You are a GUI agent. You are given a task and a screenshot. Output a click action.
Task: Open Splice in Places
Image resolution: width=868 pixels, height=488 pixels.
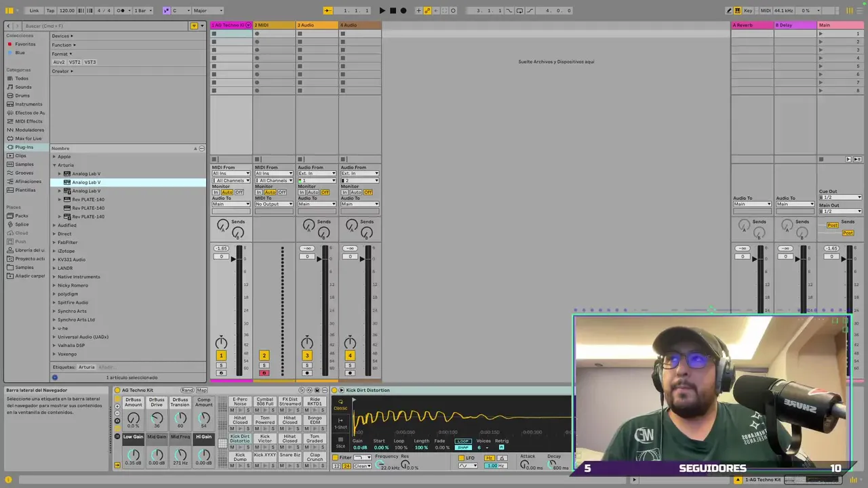(x=22, y=224)
